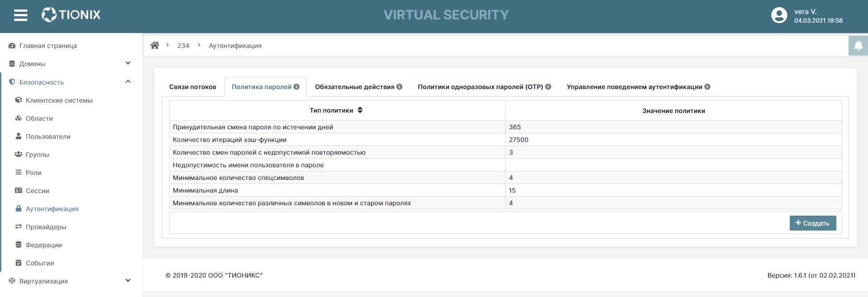
Task: Click the Значение политики column header
Action: (x=674, y=111)
